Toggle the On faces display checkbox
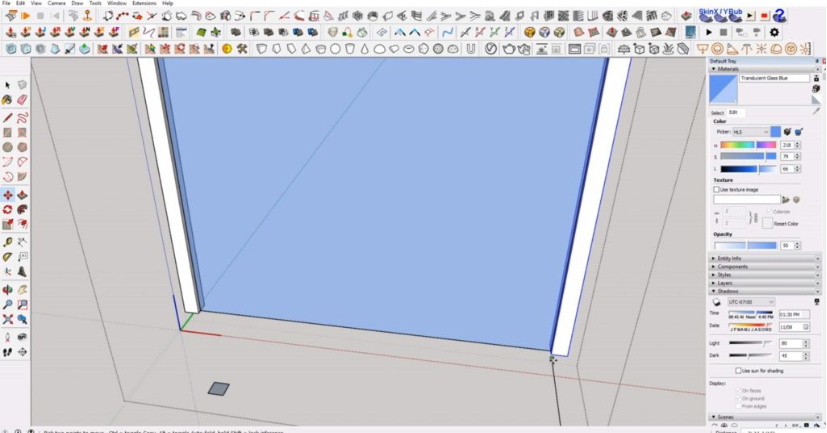Viewport: 827px width, 433px height. (x=738, y=391)
